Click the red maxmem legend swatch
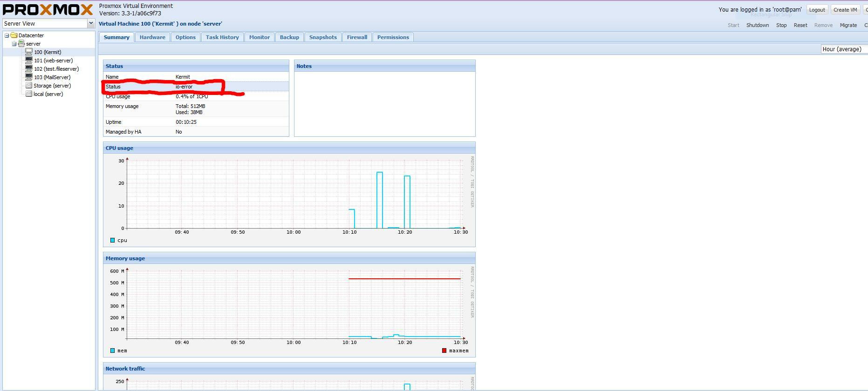This screenshot has width=868, height=391. 444,351
